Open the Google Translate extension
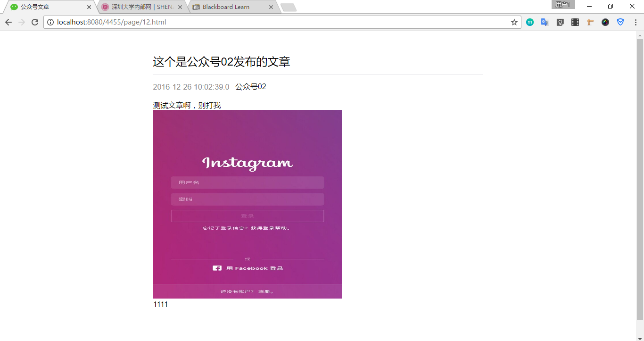Viewport: 644px width, 341px height. coord(545,22)
